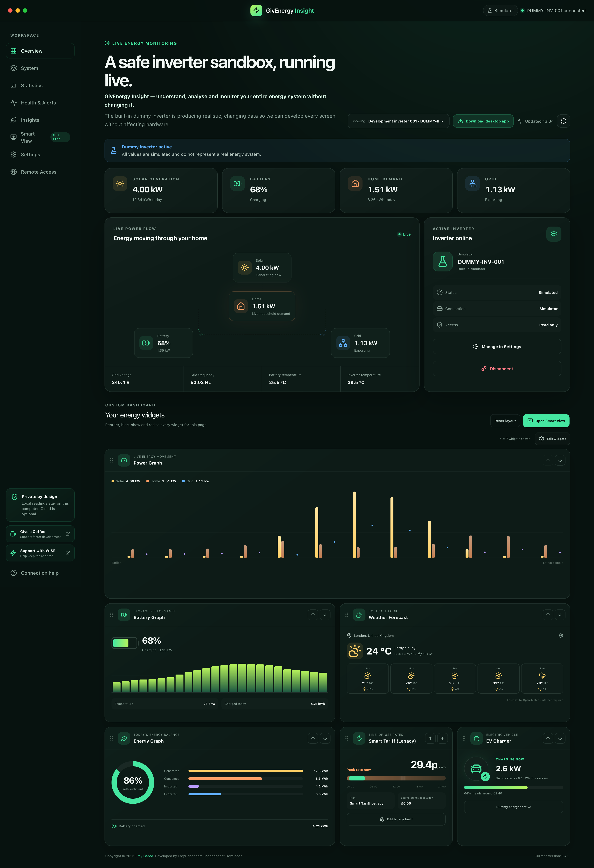This screenshot has height=868, width=594.
Task: Expand the Development inverter 001 dropdown
Action: 398,121
